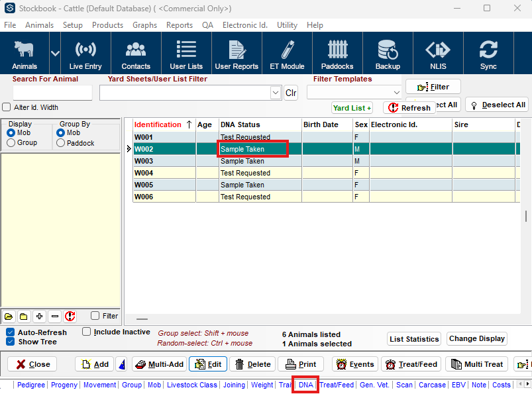Click the Multi-Add button

160,364
